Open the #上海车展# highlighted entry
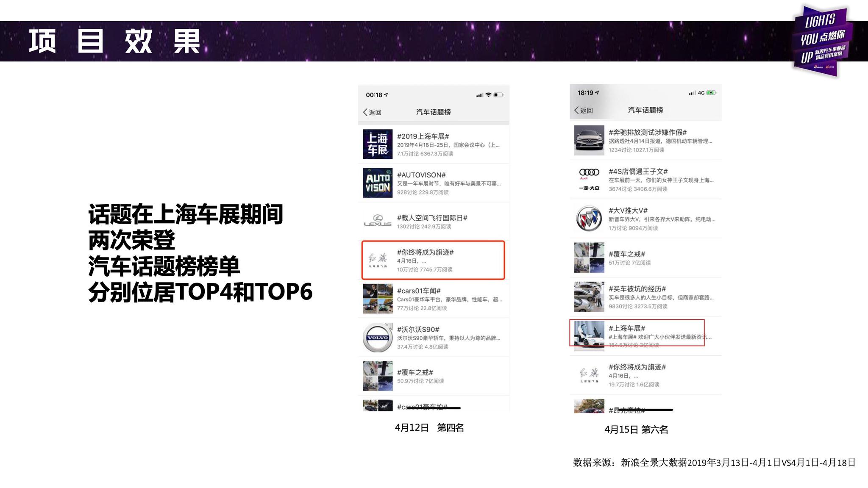Screen dimensions: 868x488 tap(627, 328)
